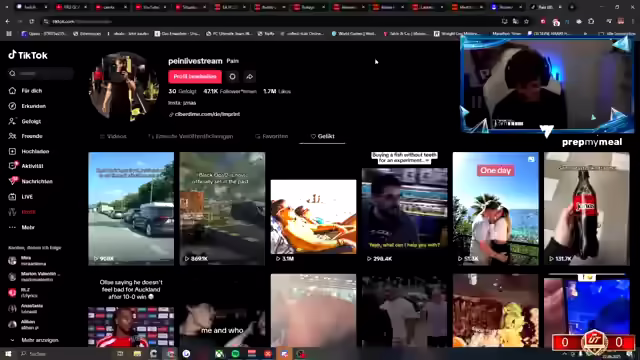
Task: Open the third followed account with the red avatar
Action: [x=24, y=293]
